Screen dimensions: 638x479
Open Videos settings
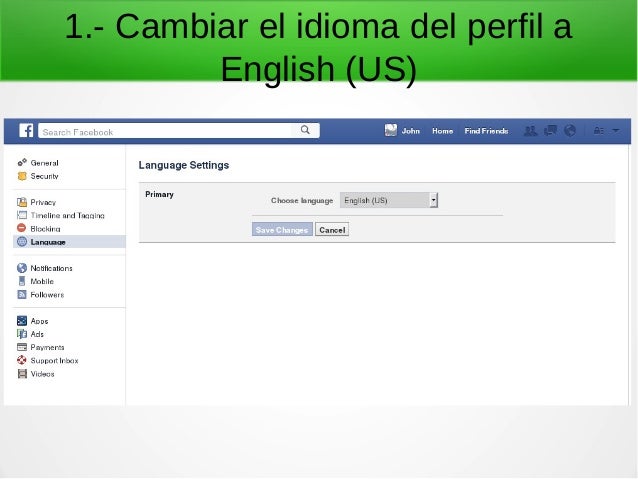click(x=42, y=374)
